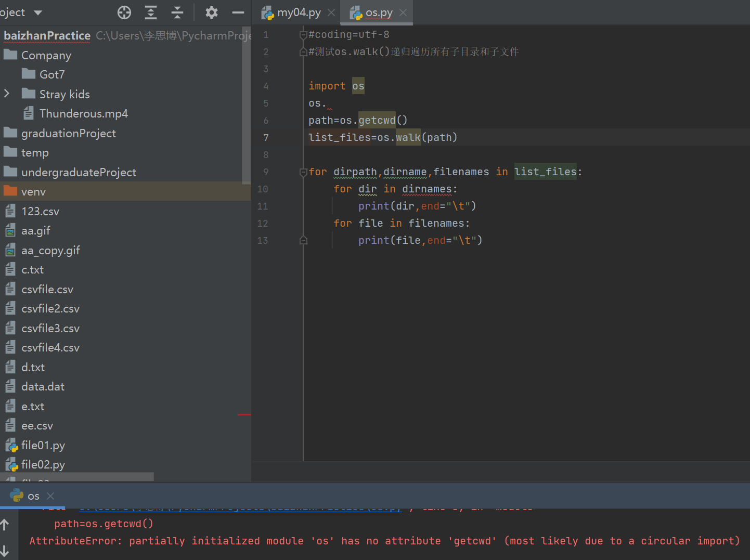Select d.txt file
750x560 pixels.
pyautogui.click(x=33, y=367)
